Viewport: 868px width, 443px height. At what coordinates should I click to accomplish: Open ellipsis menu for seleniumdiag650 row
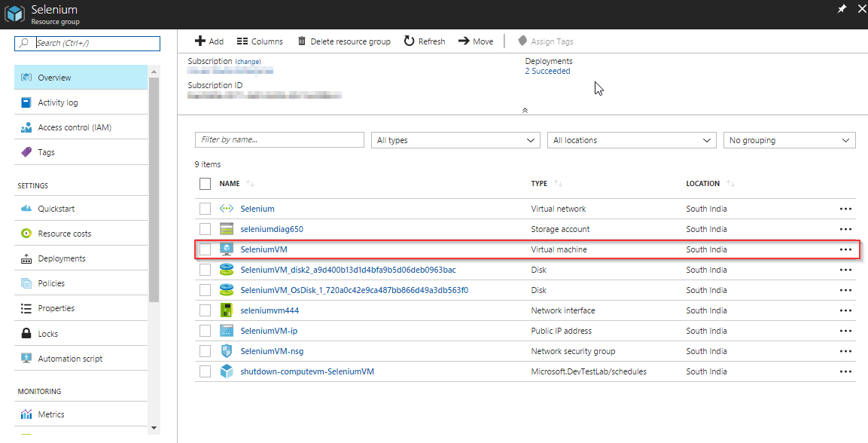pyautogui.click(x=845, y=229)
